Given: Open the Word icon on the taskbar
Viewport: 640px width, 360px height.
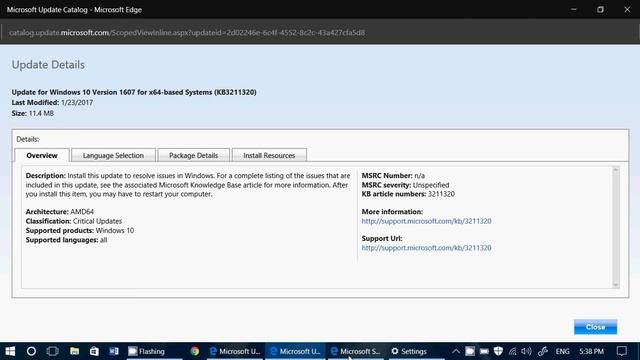Looking at the screenshot, I should 114,351.
